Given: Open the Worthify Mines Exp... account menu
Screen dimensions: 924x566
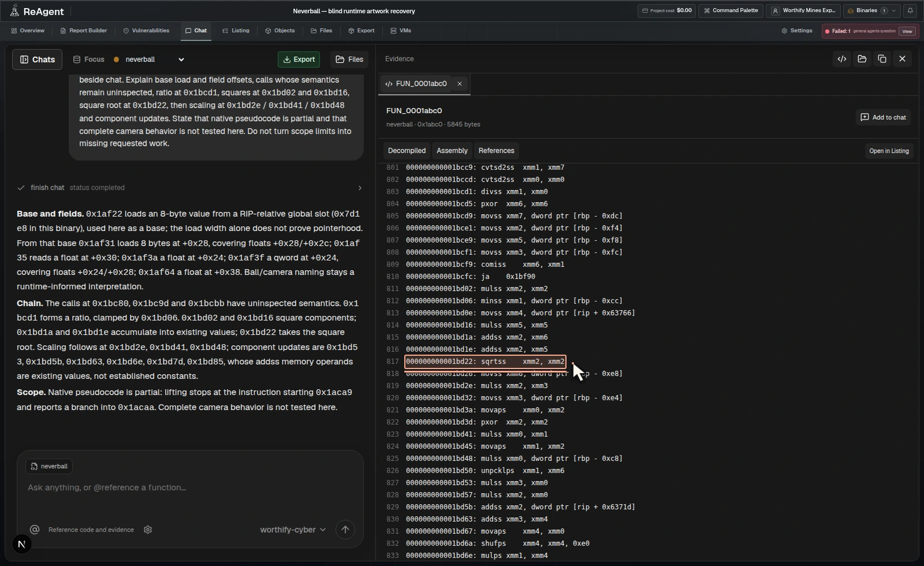Looking at the screenshot, I should coord(803,10).
